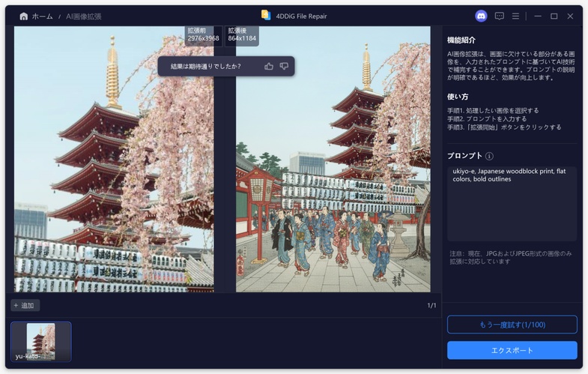Minimize the 4DDiG window
Viewport: 588px width, 374px height.
coord(538,16)
